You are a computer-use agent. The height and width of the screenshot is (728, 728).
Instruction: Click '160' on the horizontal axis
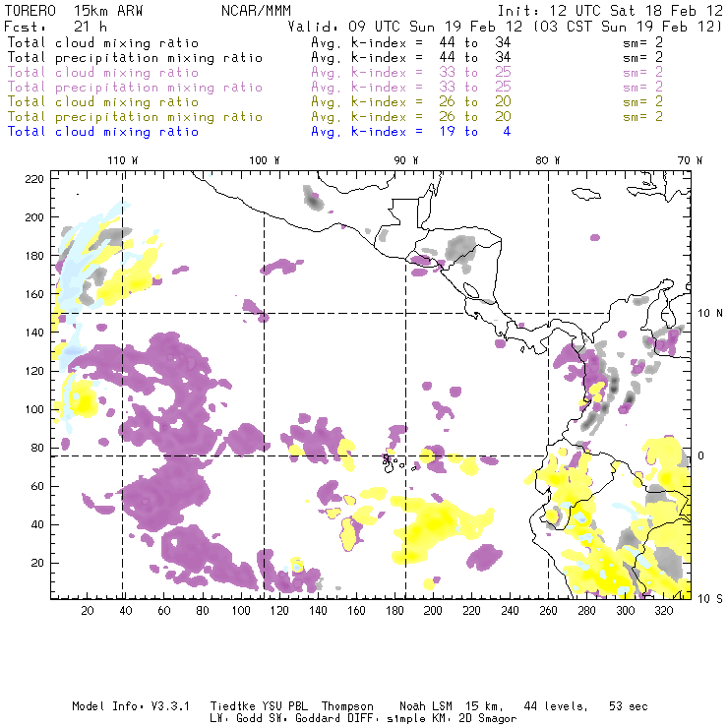pyautogui.click(x=356, y=611)
